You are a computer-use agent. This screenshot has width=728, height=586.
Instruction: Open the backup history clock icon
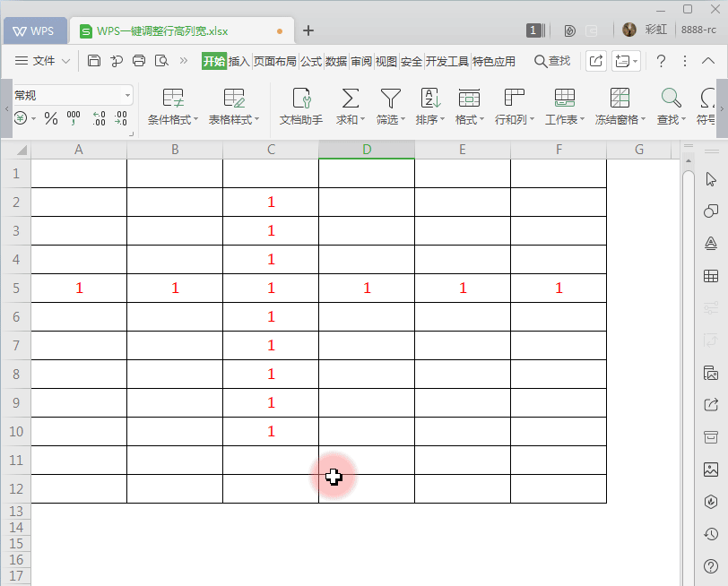[711, 534]
